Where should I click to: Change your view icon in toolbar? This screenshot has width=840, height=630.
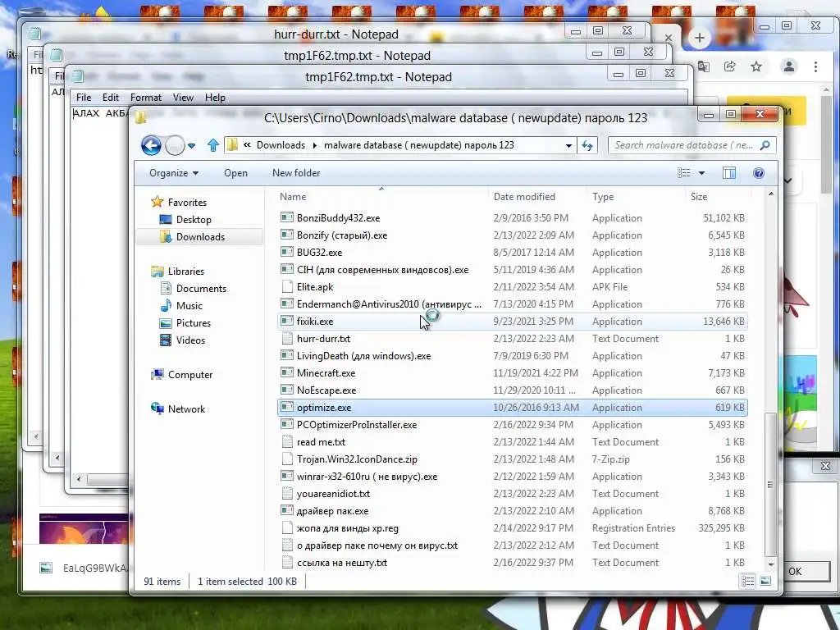coord(684,173)
